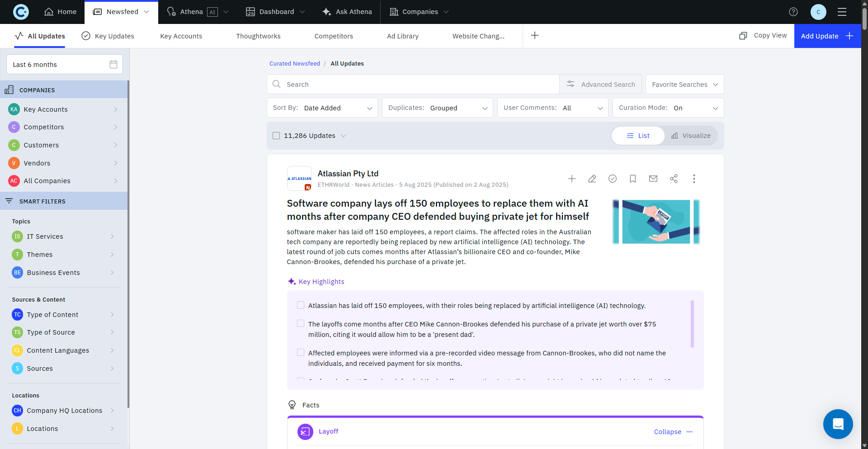
Task: Open the Curated Newsfeed breadcrumb link
Action: point(295,64)
